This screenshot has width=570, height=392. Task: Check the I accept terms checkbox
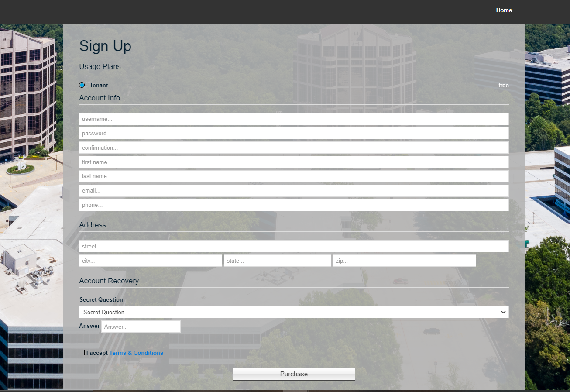pos(82,353)
